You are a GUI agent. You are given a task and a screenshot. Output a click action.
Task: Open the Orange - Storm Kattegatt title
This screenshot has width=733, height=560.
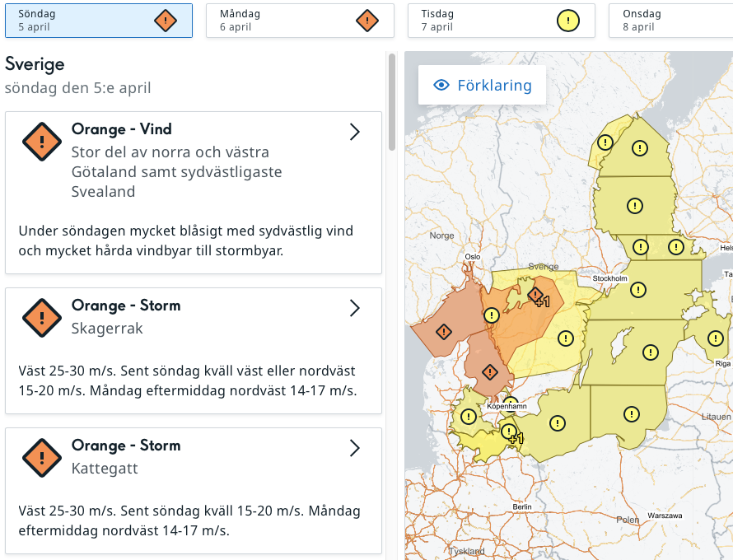(x=126, y=446)
